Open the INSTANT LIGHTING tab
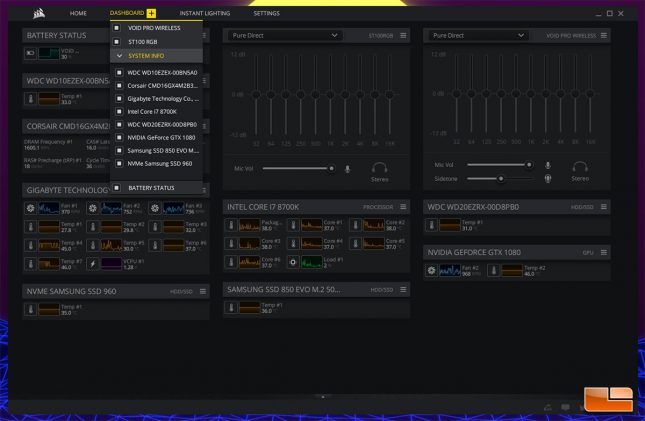This screenshot has width=645, height=421. (205, 14)
